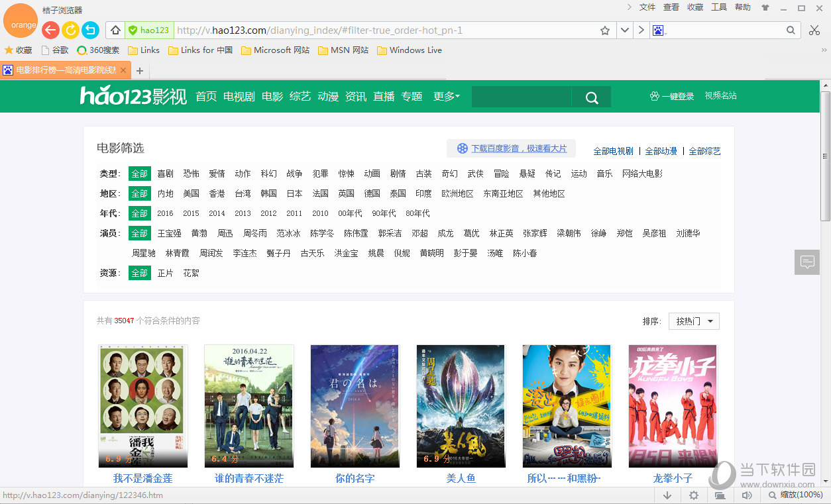
Task: Open the feedback chat icon on right edge
Action: click(807, 262)
